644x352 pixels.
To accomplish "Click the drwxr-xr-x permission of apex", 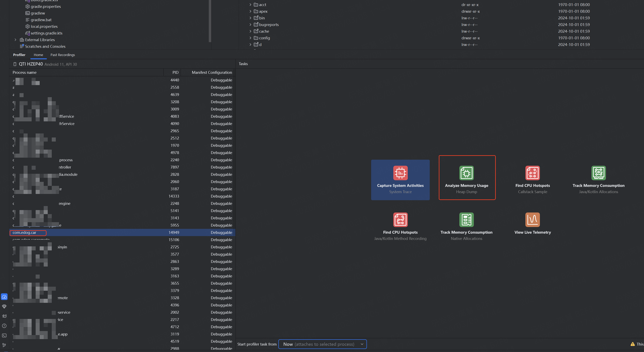I will [470, 11].
